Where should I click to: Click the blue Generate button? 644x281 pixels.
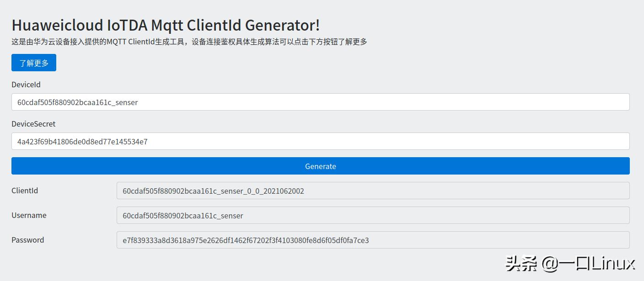click(320, 166)
